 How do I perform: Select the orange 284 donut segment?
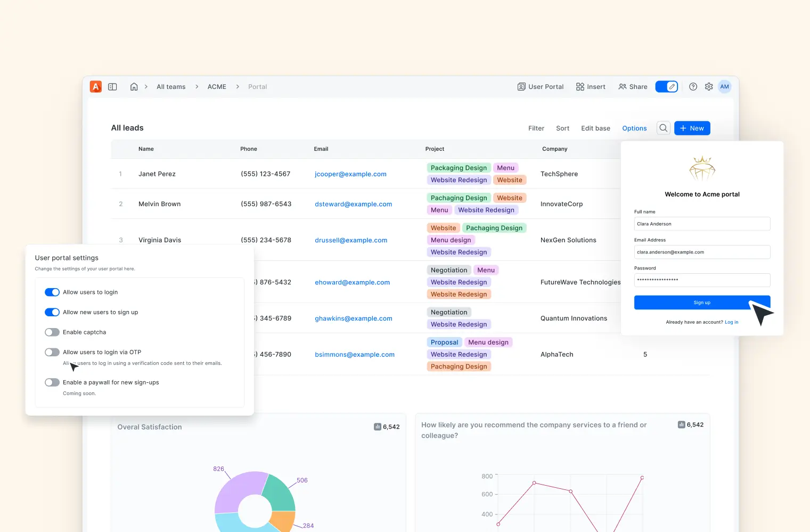(x=283, y=521)
